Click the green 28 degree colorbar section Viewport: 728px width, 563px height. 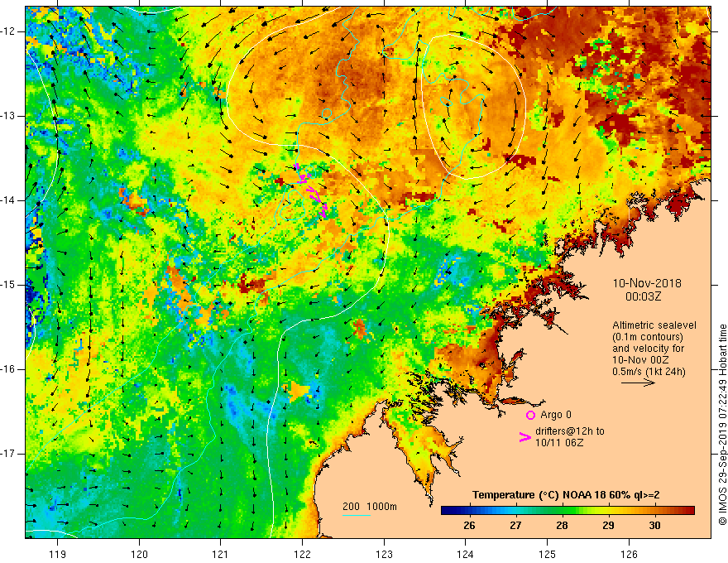[x=562, y=511]
